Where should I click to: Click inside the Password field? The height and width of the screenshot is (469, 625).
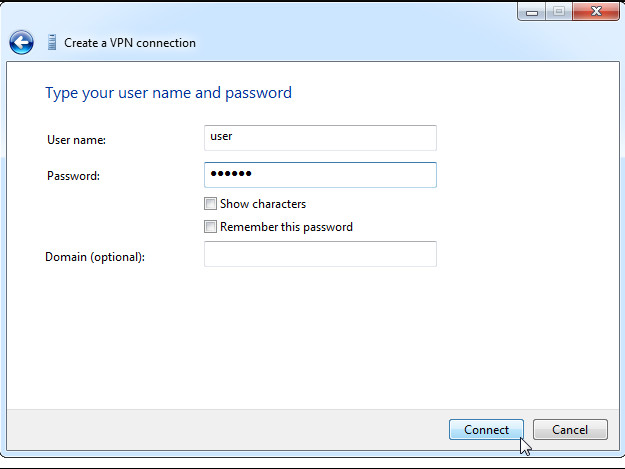pyautogui.click(x=320, y=175)
